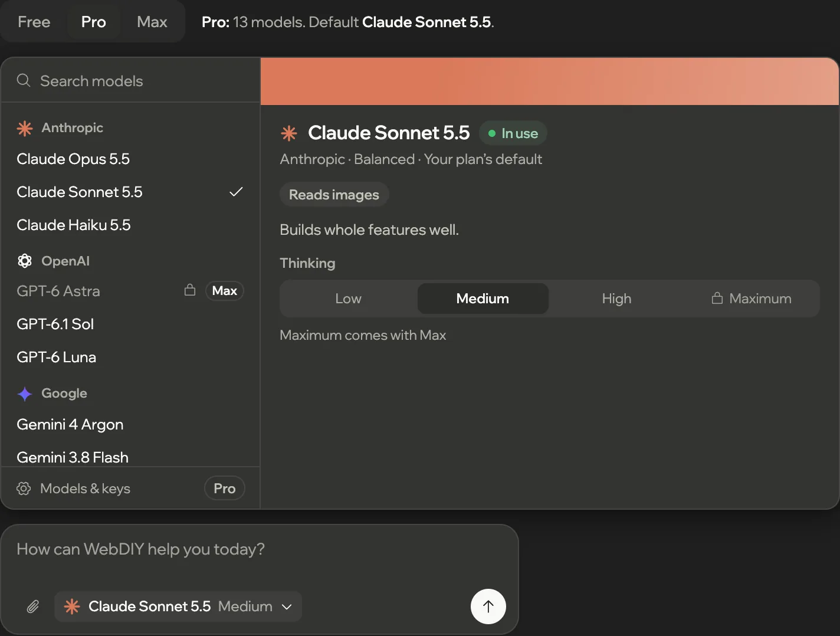Click the Builds whole features well description
Screen dimensions: 840x636
(369, 230)
